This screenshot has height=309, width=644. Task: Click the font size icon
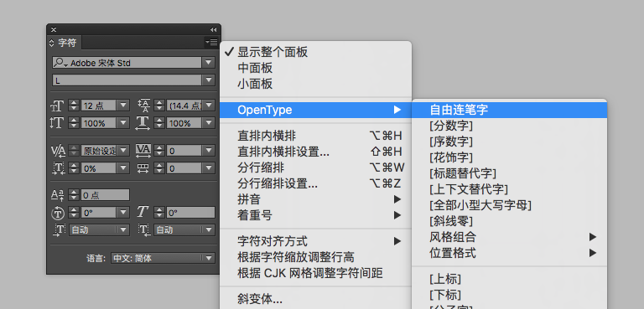click(57, 106)
